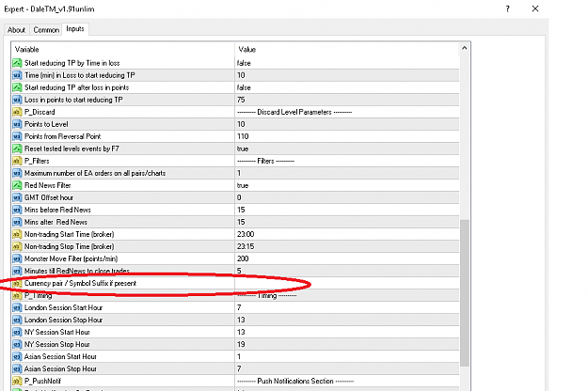Switch to the About tab

point(16,30)
